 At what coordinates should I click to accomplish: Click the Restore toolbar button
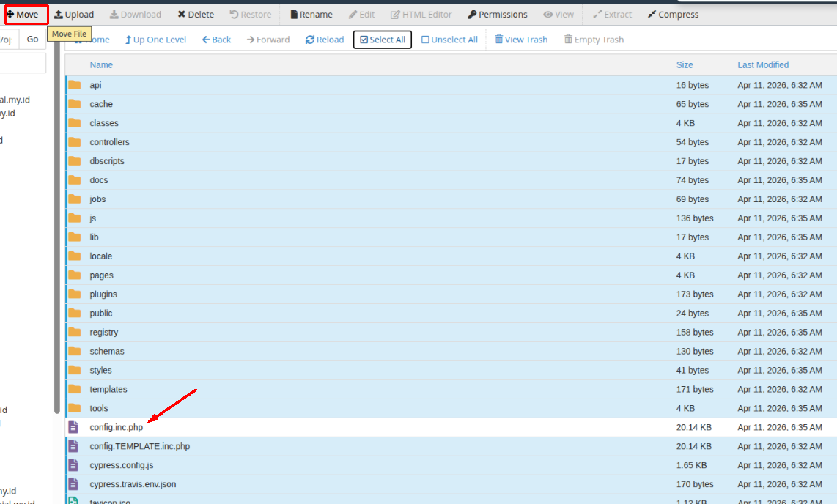pos(251,15)
